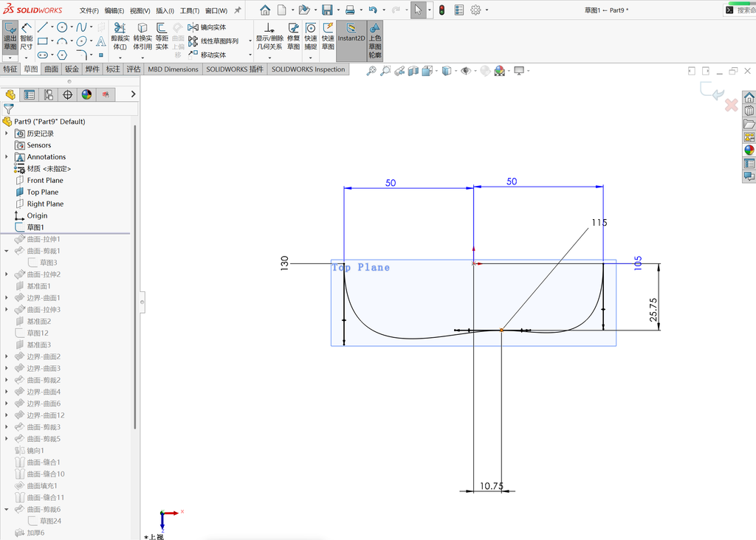This screenshot has width=756, height=540.
Task: Open dropdown arrow under 退出草图
Action: (10, 58)
